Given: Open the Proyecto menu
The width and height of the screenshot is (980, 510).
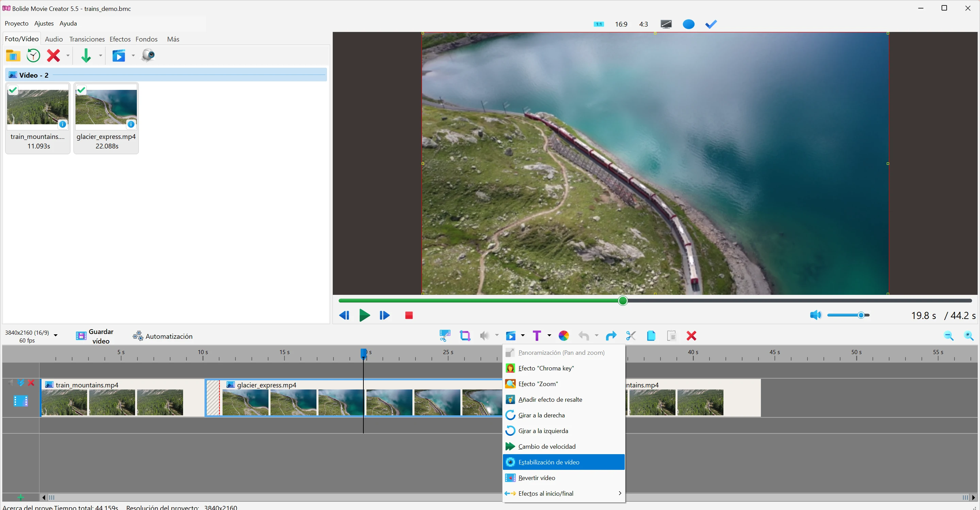Looking at the screenshot, I should coord(17,23).
